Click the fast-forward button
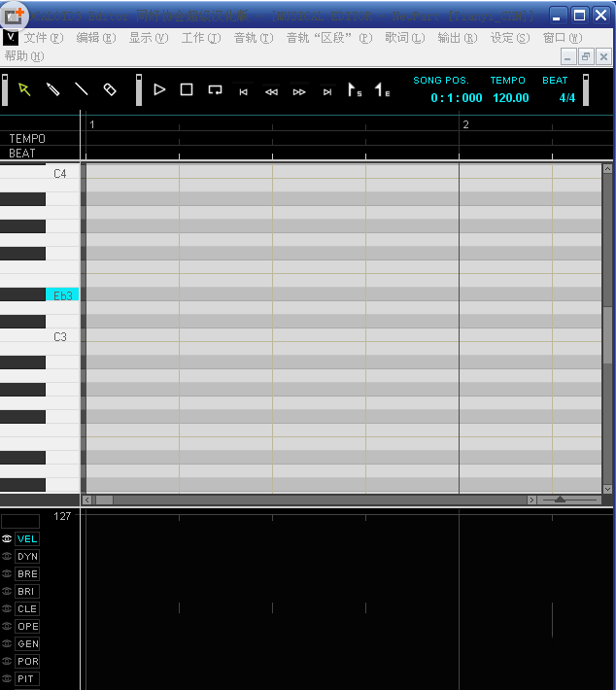616x690 pixels. 299,91
